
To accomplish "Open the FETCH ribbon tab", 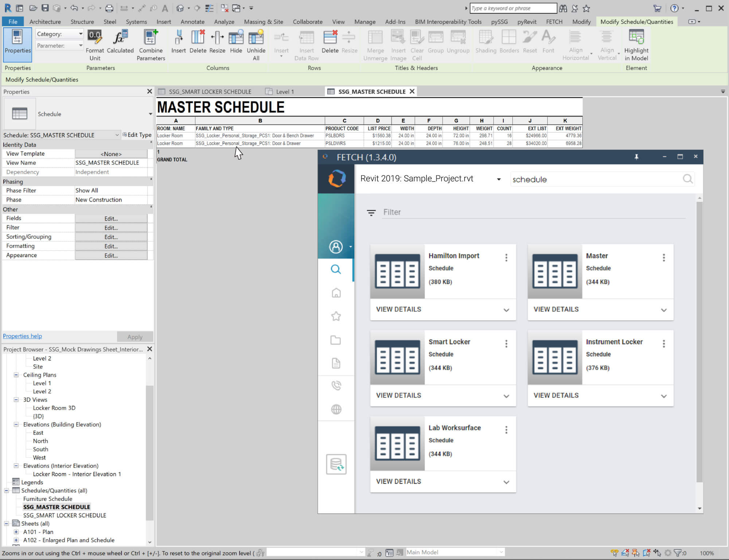I will coord(554,22).
